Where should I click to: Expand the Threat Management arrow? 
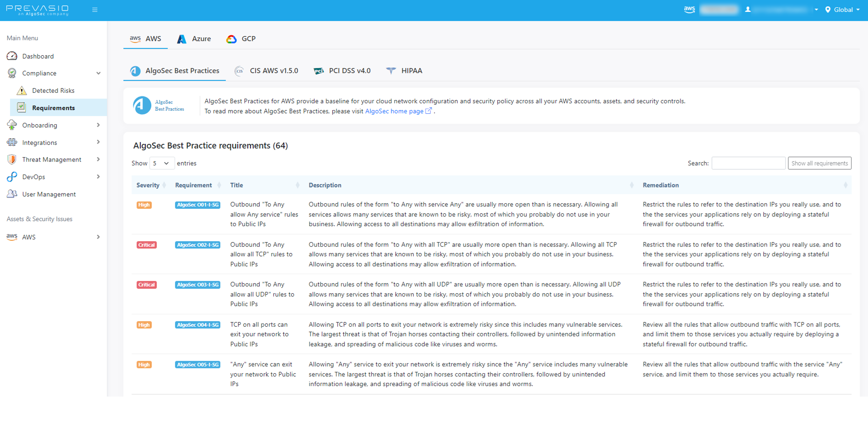click(98, 159)
